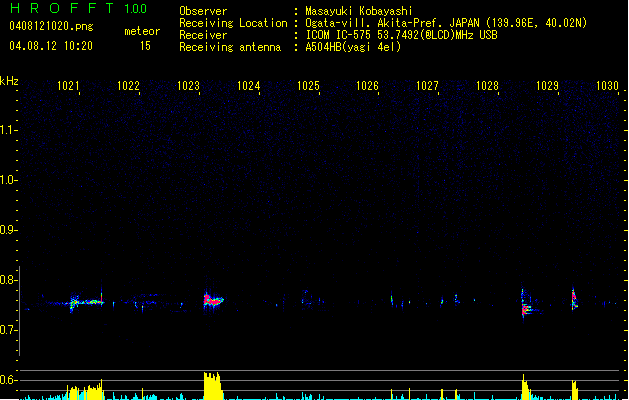Click the meteor label
The height and width of the screenshot is (400, 629).
142,31
